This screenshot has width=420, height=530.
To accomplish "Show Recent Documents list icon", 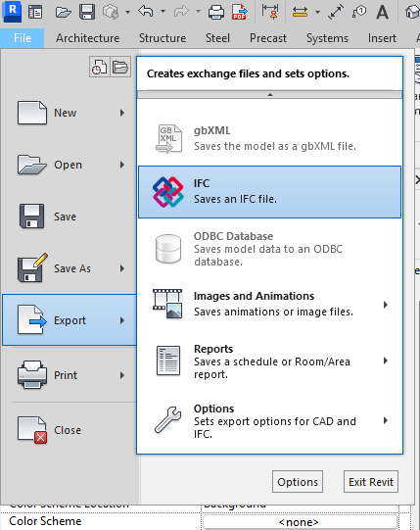I will point(100,67).
